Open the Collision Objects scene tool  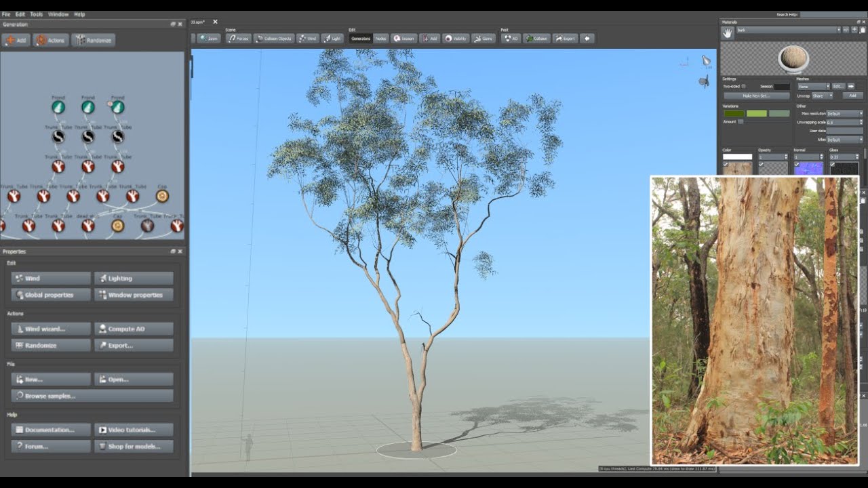click(274, 39)
